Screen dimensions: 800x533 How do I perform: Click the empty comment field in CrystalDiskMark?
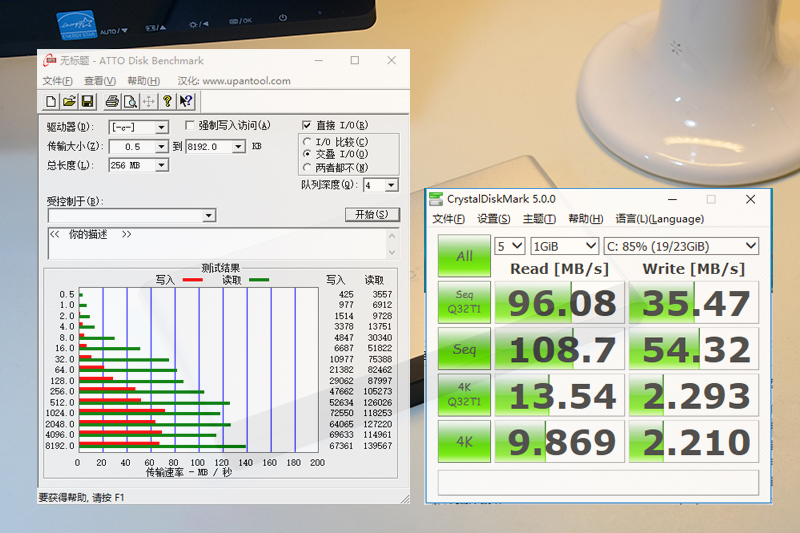[x=598, y=483]
